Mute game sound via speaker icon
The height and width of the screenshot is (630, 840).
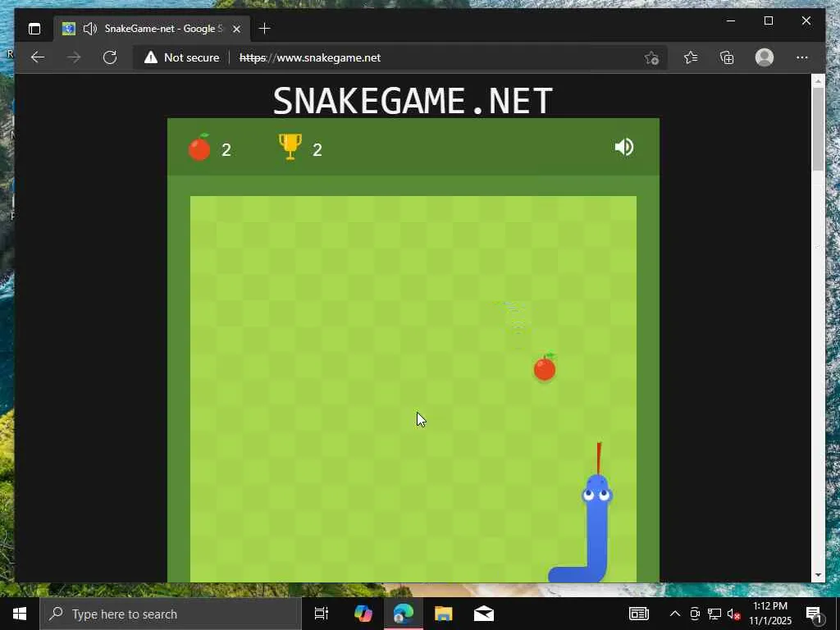(624, 147)
